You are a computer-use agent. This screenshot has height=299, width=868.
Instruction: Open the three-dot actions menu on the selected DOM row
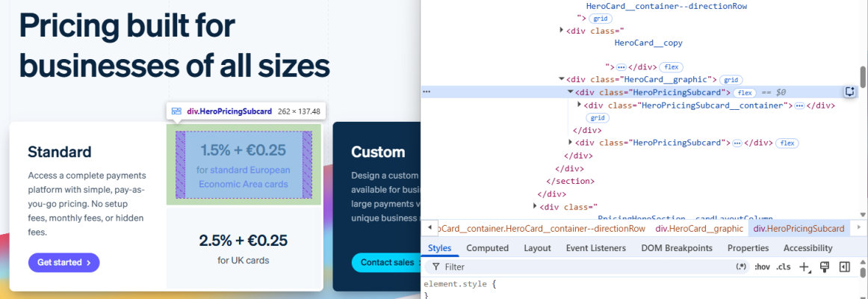pyautogui.click(x=427, y=92)
